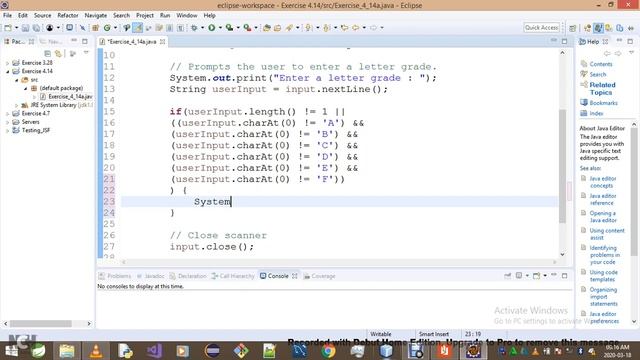The width and height of the screenshot is (640, 360).
Task: Click the Coverage run icon in toolbar
Action: tap(229, 28)
